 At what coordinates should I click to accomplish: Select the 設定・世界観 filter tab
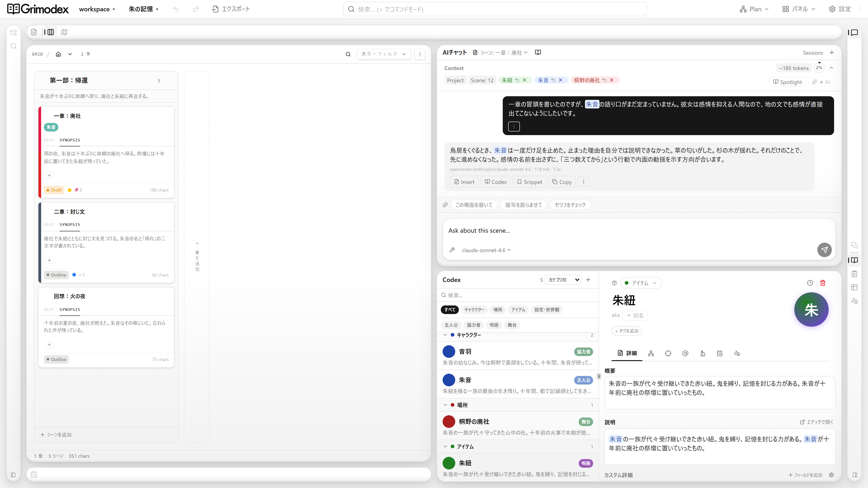tap(547, 310)
